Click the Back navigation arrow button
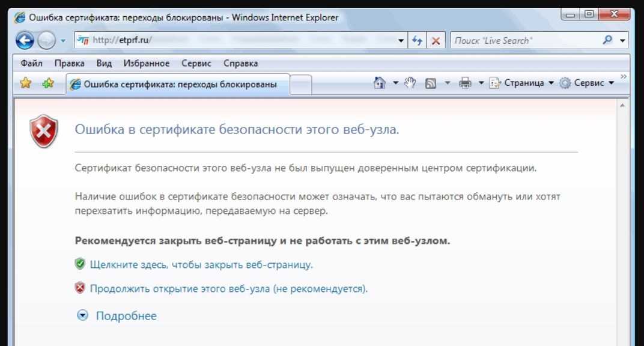The height and width of the screenshot is (346, 644). click(25, 41)
